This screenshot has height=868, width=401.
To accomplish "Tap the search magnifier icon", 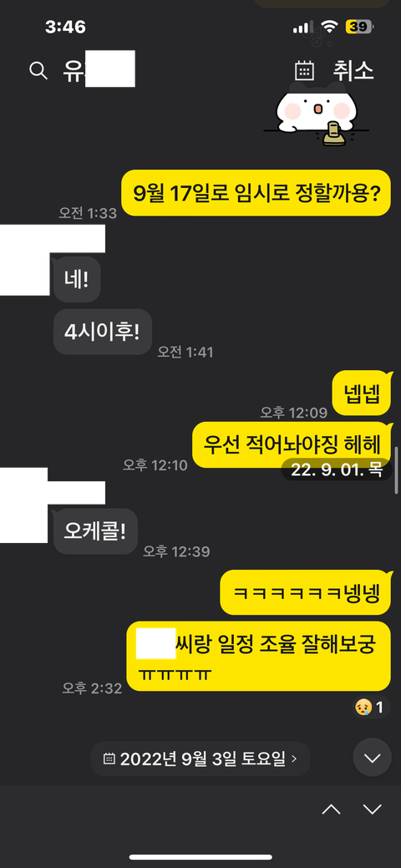I will pyautogui.click(x=38, y=71).
